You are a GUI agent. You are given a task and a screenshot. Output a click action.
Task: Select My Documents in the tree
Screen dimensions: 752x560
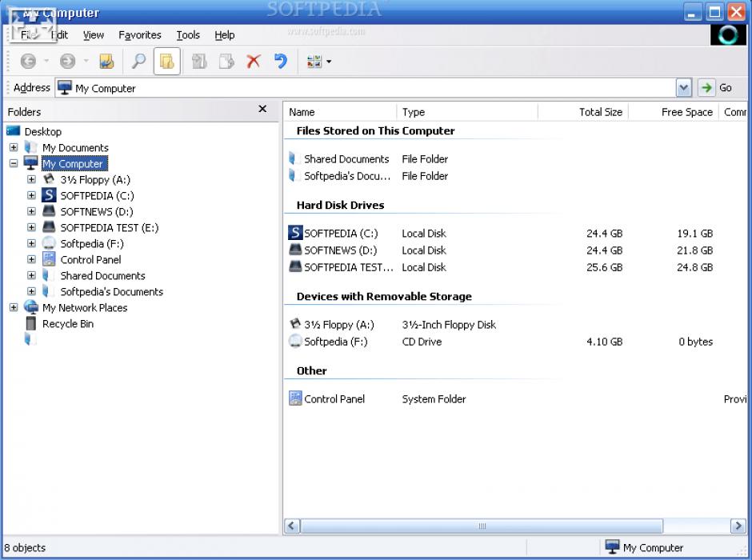pos(75,148)
